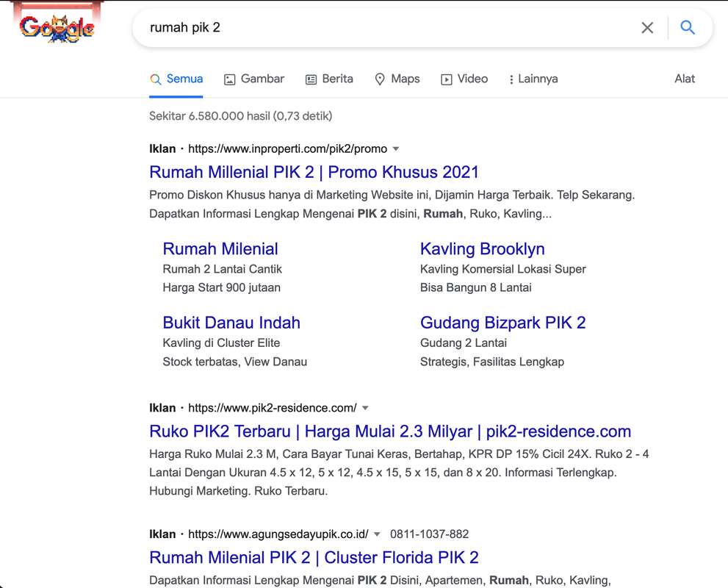Expand dropdown arrow next to pik2-residence.com URL
The height and width of the screenshot is (588, 728).
(365, 408)
